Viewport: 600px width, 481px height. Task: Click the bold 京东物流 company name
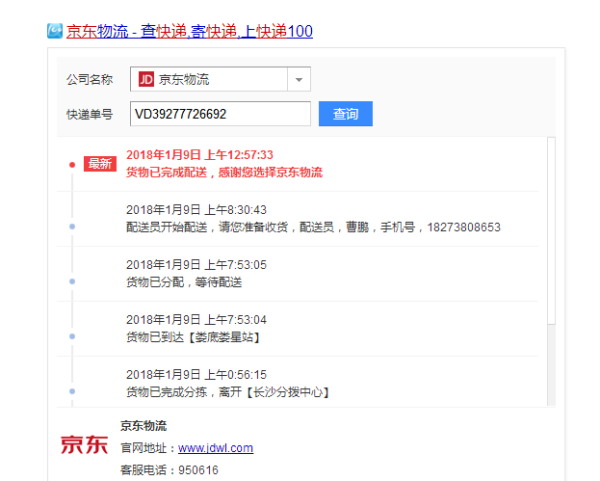point(143,426)
